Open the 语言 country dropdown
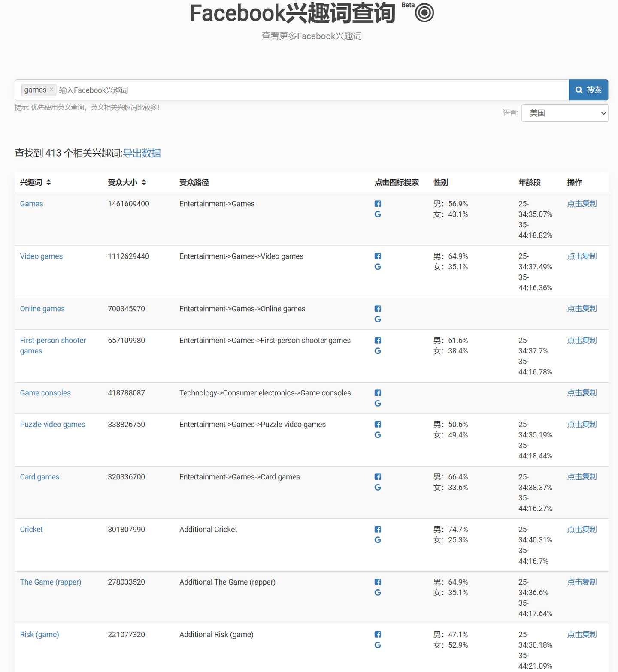 coord(565,113)
